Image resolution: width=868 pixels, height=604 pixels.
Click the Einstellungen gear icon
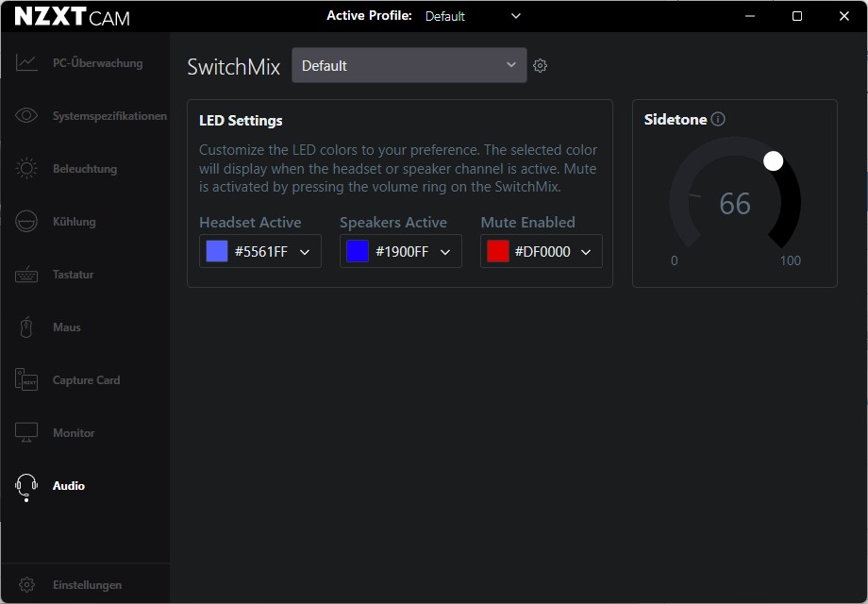26,584
